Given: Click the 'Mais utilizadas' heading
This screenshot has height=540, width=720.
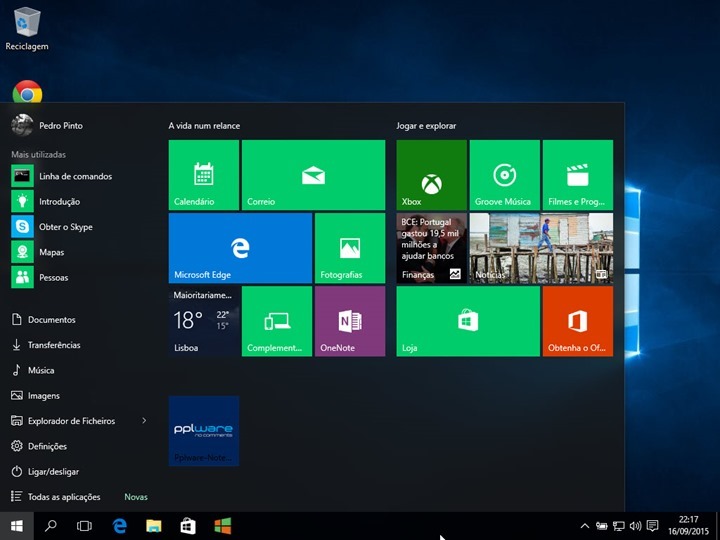Looking at the screenshot, I should click(39, 154).
